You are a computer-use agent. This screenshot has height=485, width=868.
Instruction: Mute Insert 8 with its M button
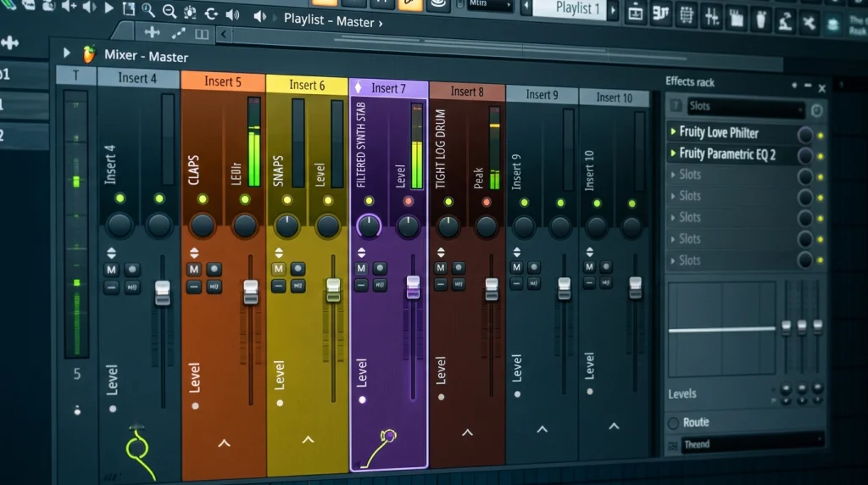click(x=440, y=268)
